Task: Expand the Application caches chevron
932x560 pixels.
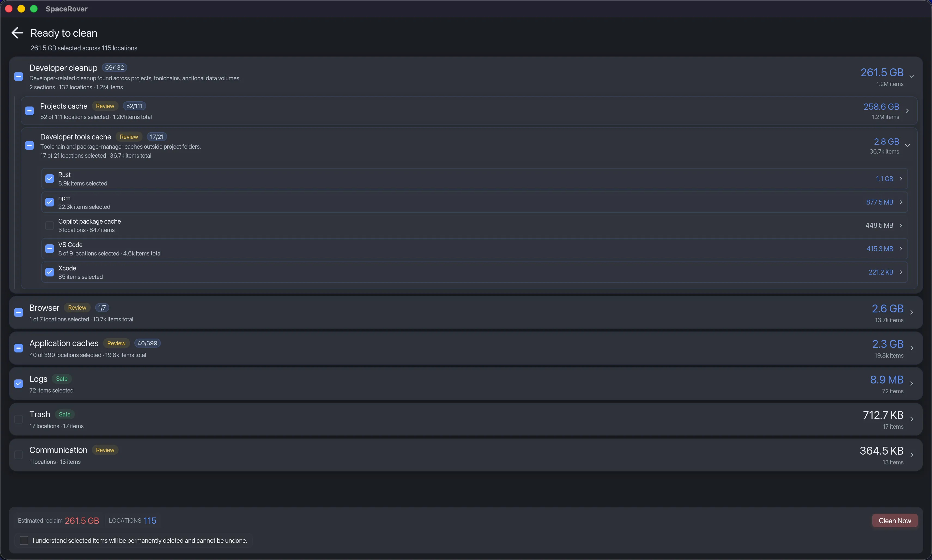Action: pos(912,348)
